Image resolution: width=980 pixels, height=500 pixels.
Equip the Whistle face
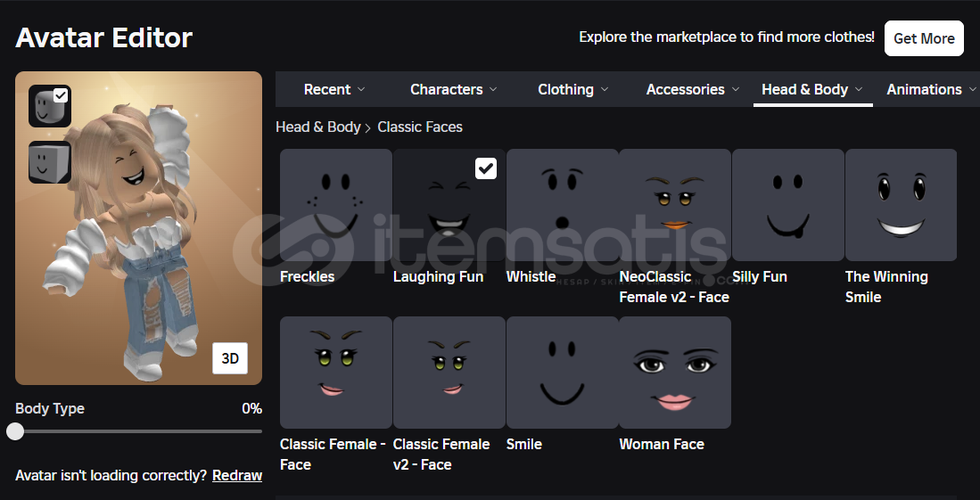[563, 205]
